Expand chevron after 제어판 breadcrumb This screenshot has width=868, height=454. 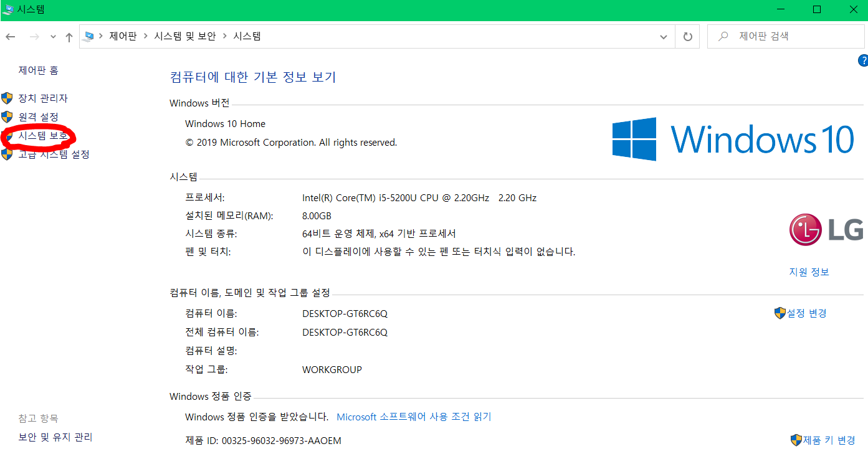coord(146,36)
